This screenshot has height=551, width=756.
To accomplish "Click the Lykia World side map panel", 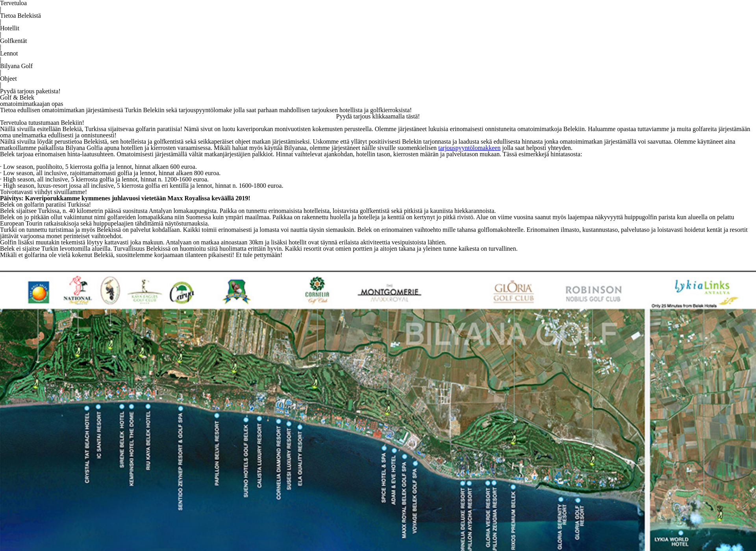I will 703,430.
